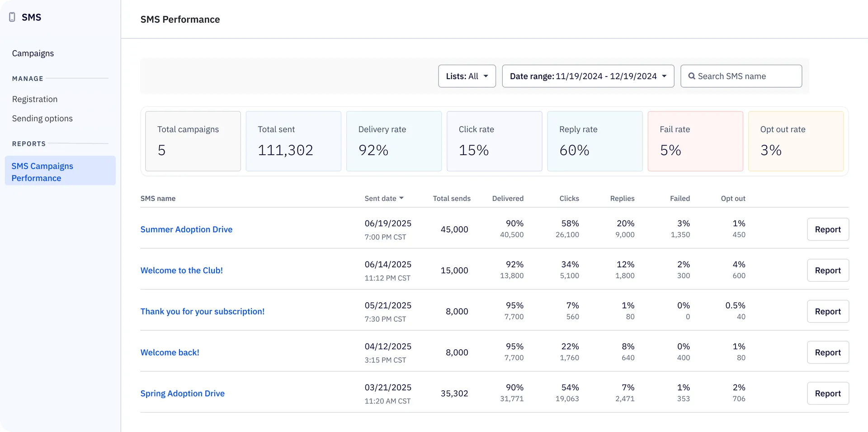
Task: Open SMS Campaigns Performance in the sidebar
Action: point(42,172)
